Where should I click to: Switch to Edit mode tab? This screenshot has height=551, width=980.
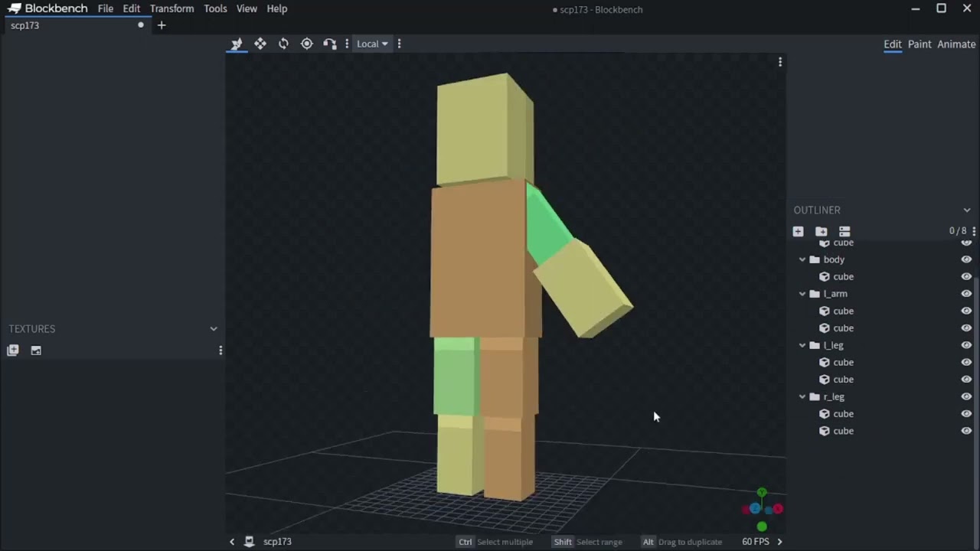[x=893, y=44]
